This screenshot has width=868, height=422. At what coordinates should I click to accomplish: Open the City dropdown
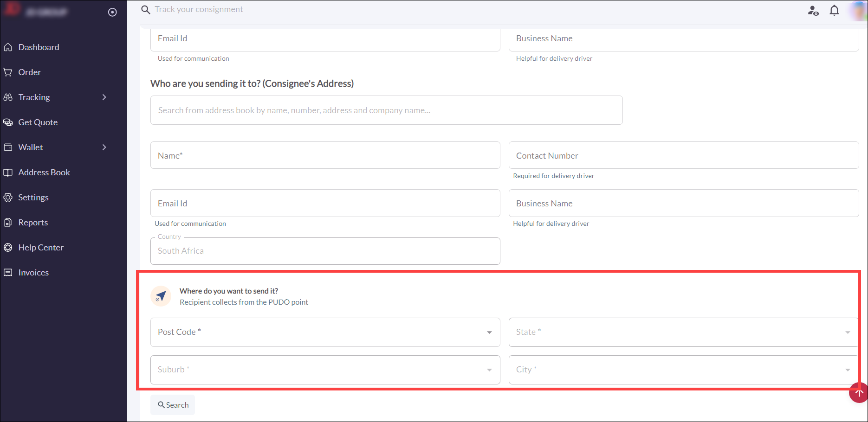pos(683,370)
